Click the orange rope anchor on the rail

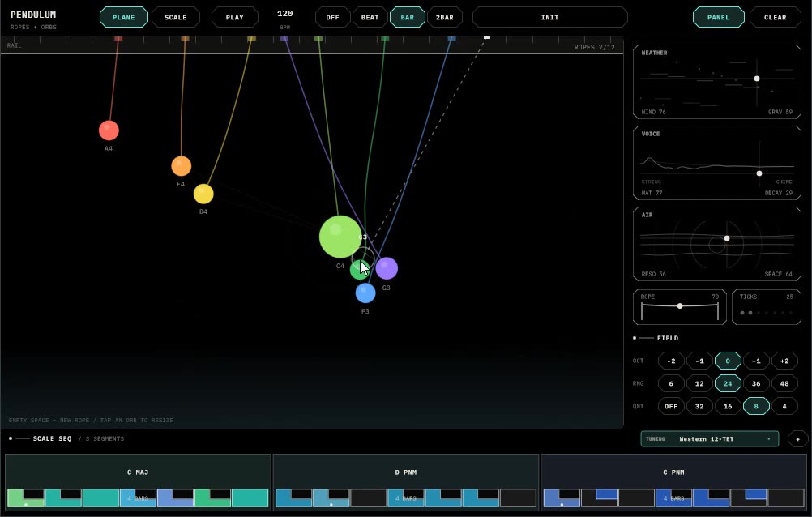click(185, 38)
